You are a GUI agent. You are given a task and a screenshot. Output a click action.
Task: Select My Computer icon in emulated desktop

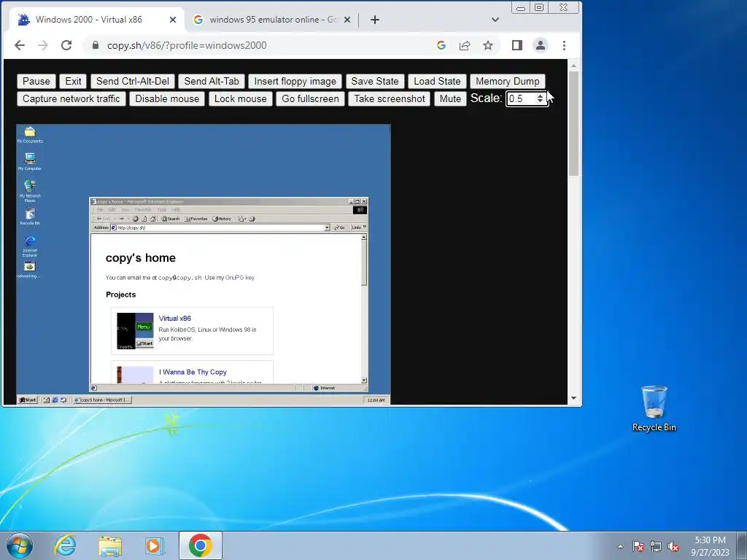(30, 161)
